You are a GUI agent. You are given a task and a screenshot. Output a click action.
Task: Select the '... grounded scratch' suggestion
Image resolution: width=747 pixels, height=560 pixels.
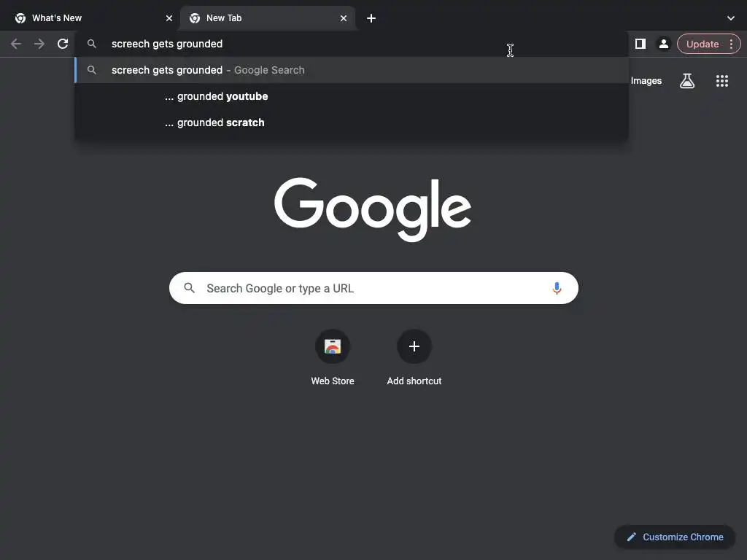[352, 122]
